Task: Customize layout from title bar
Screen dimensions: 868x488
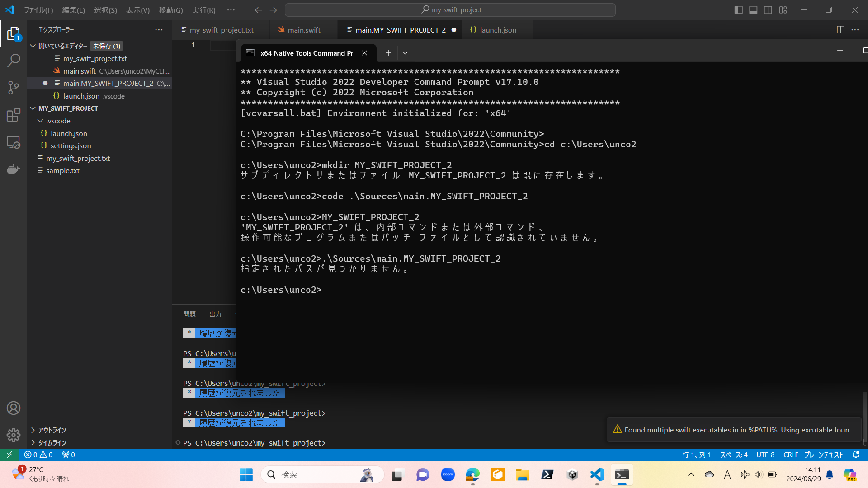Action: click(x=783, y=10)
